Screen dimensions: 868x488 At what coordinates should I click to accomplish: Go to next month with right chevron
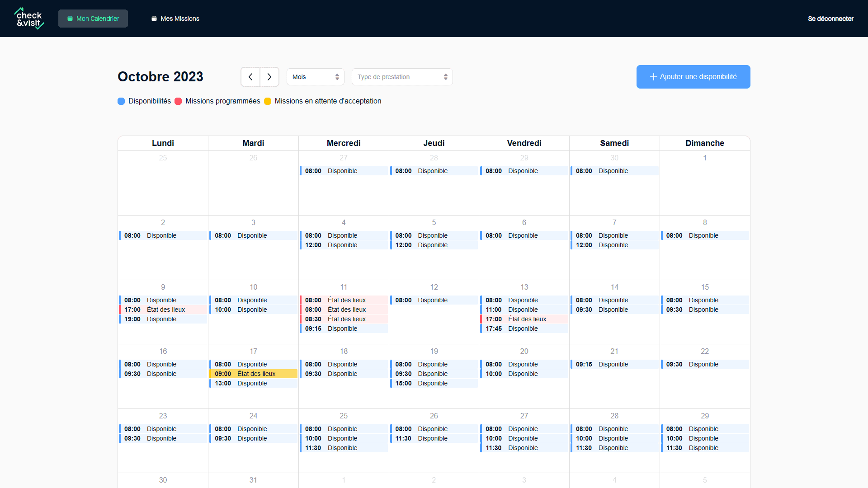pos(269,77)
